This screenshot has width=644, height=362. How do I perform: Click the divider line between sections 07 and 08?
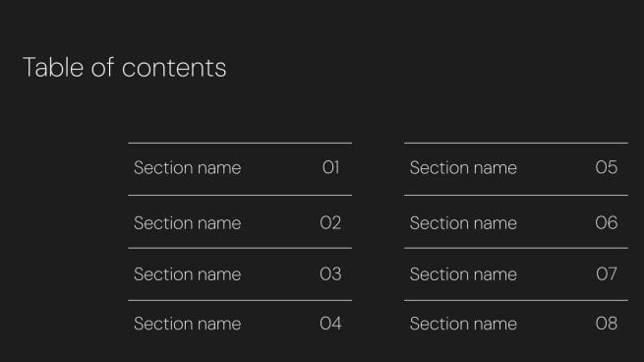(x=516, y=300)
